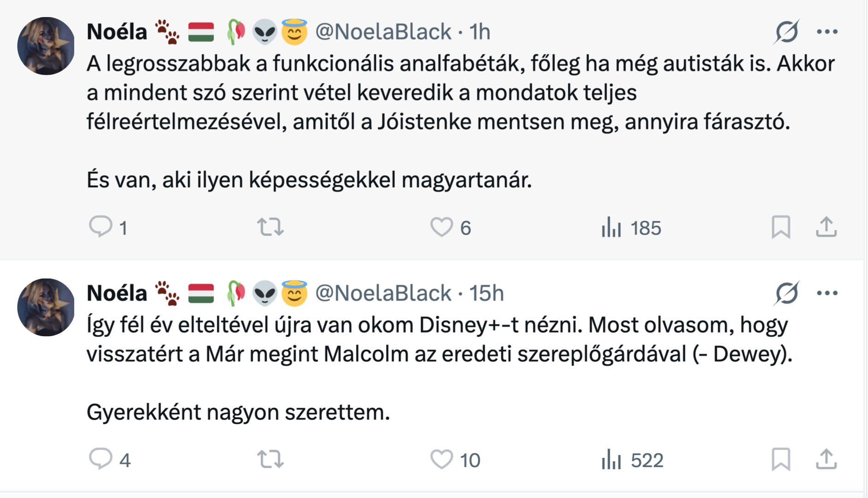Open Noéla's profile picture on first tweet
The width and height of the screenshot is (868, 498).
click(46, 46)
